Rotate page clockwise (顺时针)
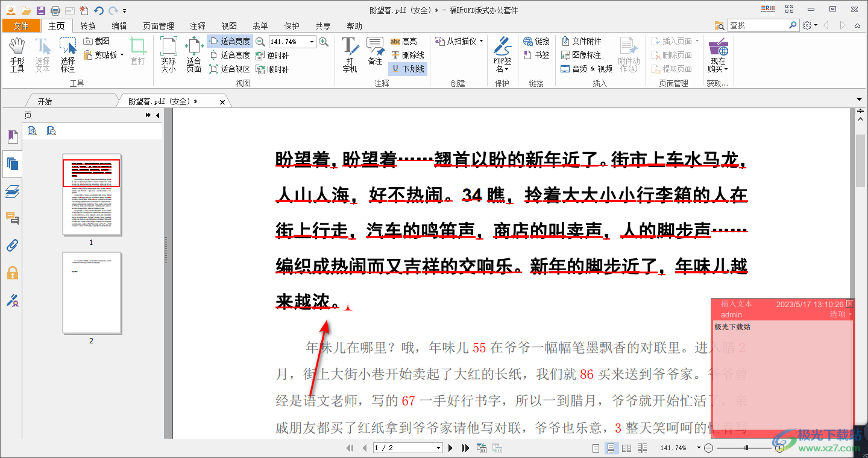The height and width of the screenshot is (458, 868). (x=272, y=69)
